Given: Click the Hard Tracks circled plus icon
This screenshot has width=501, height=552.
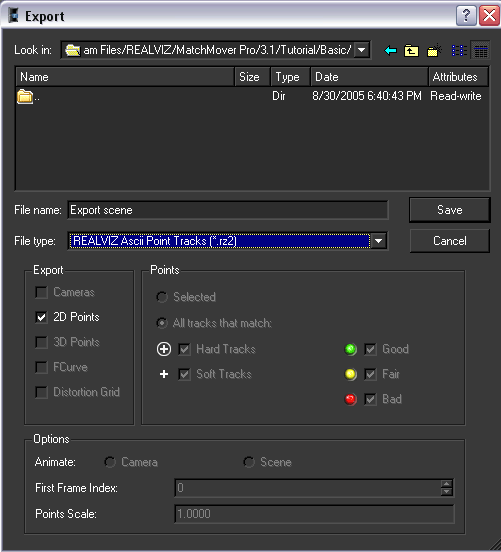Looking at the screenshot, I should click(164, 349).
